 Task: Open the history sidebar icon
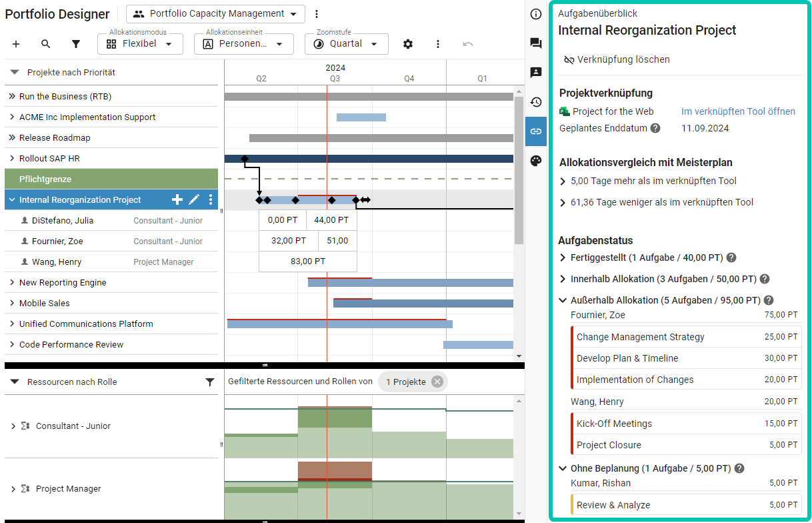(536, 102)
